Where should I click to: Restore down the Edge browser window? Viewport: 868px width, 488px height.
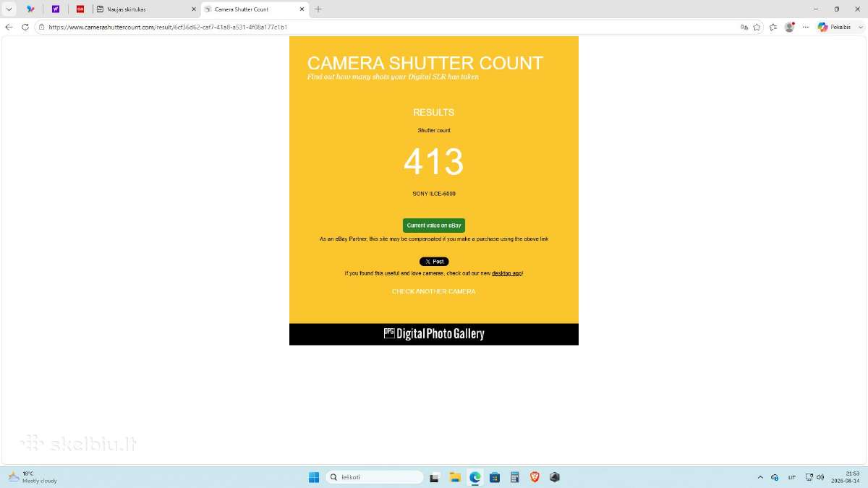[x=837, y=9]
